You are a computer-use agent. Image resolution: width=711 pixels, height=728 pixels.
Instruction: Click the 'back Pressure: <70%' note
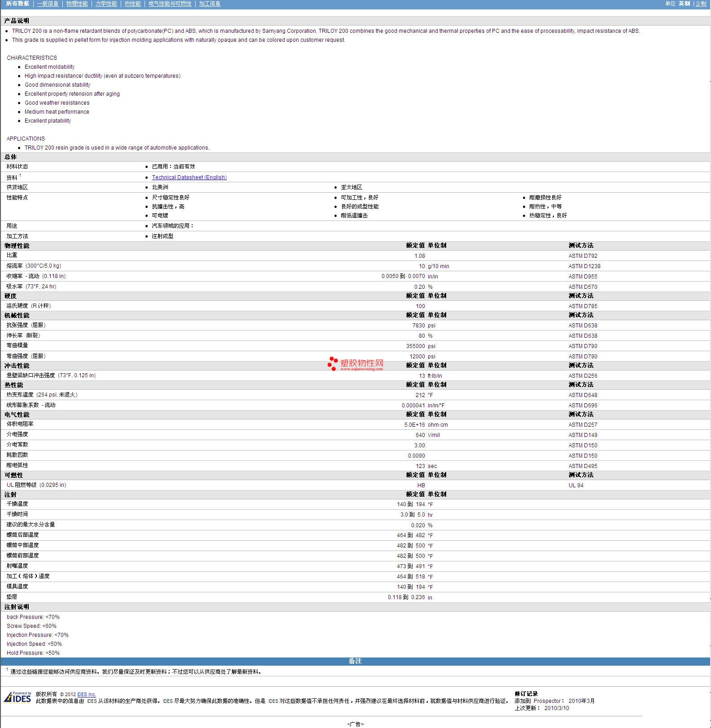pos(33,617)
